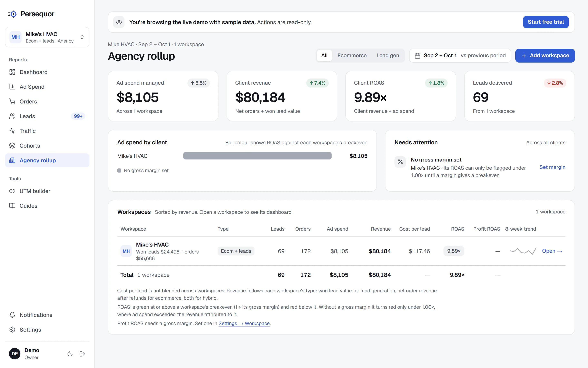The height and width of the screenshot is (368, 588).
Task: Open Notifications
Action: click(47, 315)
